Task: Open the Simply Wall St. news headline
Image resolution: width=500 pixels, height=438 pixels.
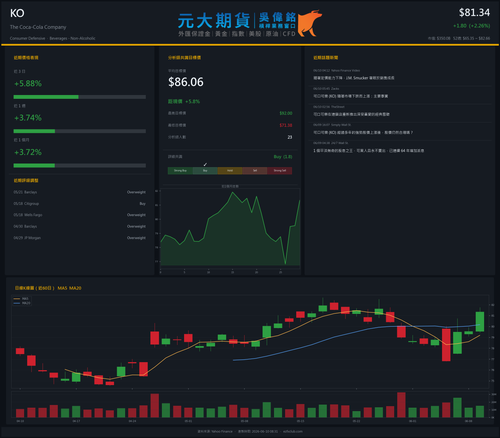Action: (363, 132)
